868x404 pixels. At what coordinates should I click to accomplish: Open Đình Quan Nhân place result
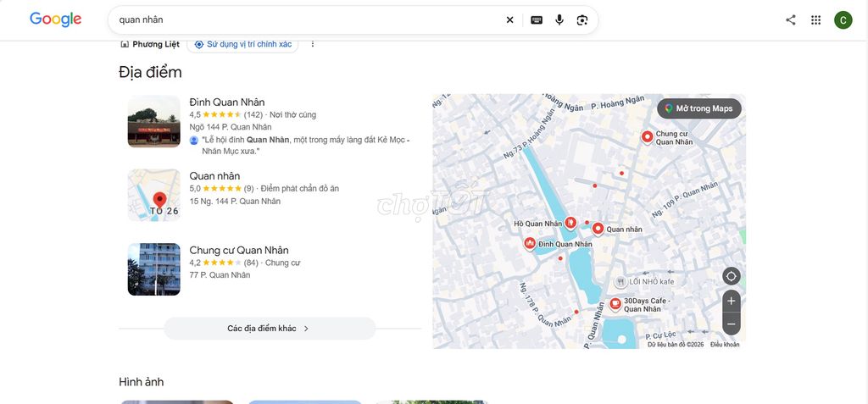[x=227, y=102]
